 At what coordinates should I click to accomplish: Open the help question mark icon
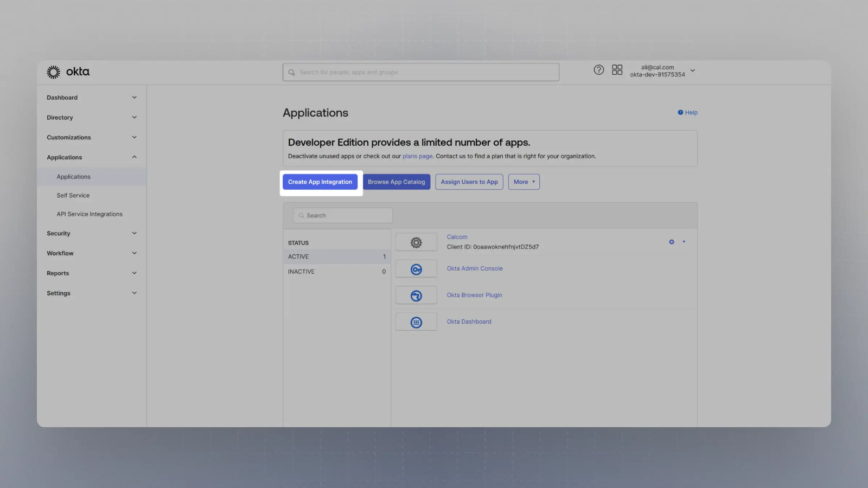pyautogui.click(x=598, y=70)
